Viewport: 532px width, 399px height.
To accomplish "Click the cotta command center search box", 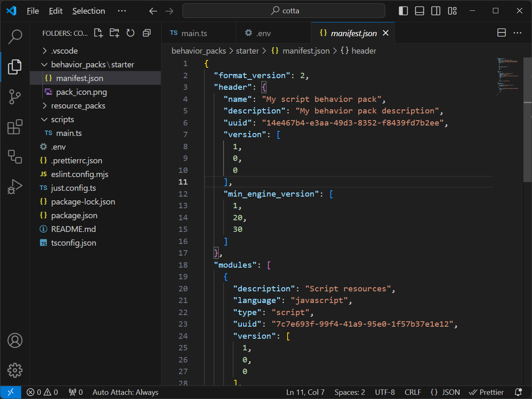I will pyautogui.click(x=284, y=11).
